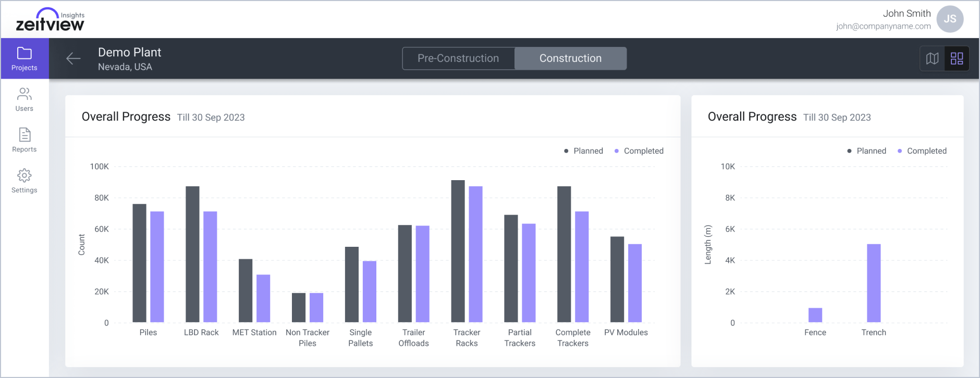Toggle Completed series in Count chart legend
980x378 pixels.
(x=639, y=151)
